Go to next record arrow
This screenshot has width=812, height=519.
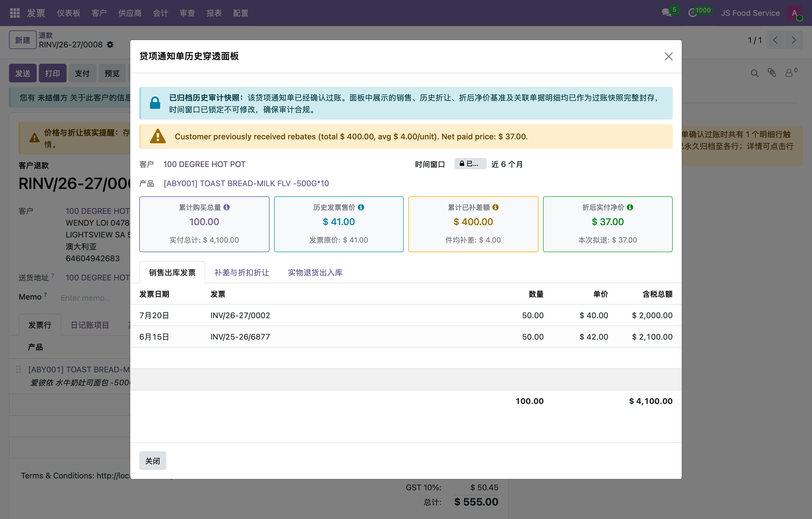tap(793, 40)
